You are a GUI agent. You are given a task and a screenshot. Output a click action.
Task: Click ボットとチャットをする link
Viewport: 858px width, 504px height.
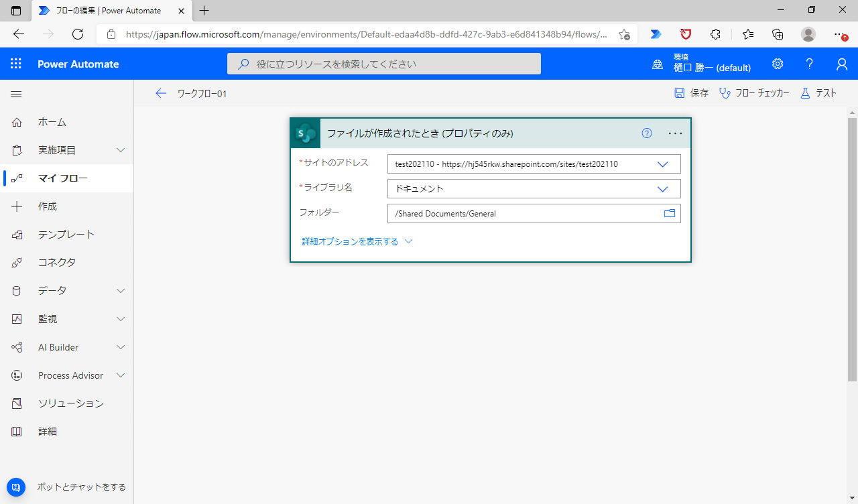(x=81, y=487)
